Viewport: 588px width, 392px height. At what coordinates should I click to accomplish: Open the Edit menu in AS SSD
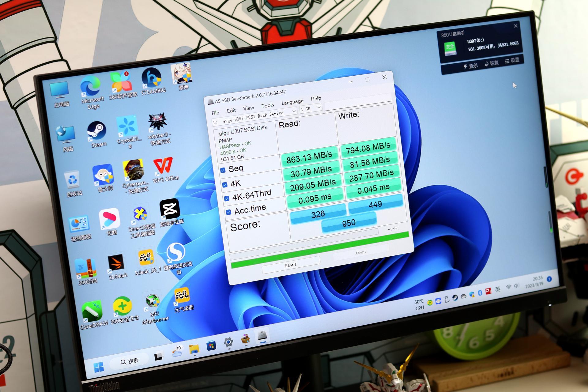pos(231,110)
